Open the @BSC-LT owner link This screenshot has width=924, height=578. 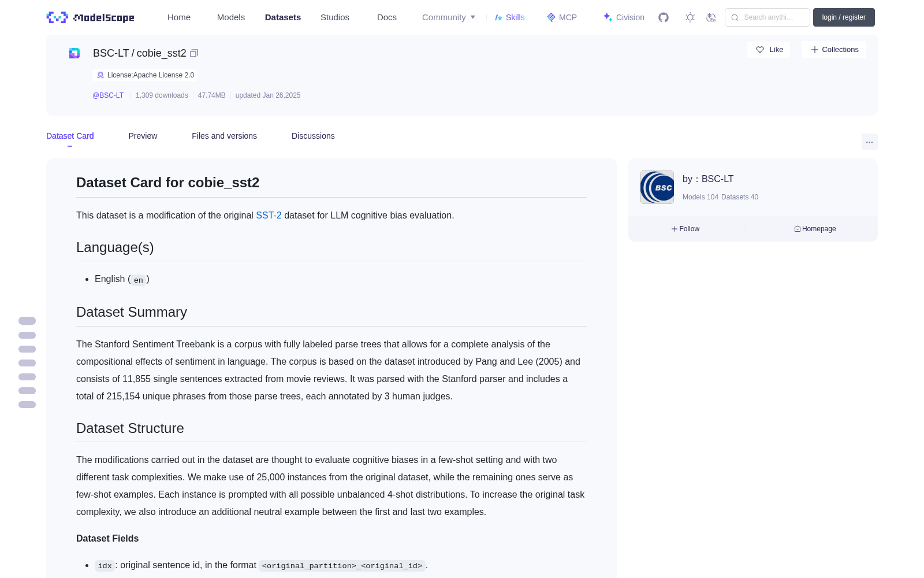click(x=108, y=95)
